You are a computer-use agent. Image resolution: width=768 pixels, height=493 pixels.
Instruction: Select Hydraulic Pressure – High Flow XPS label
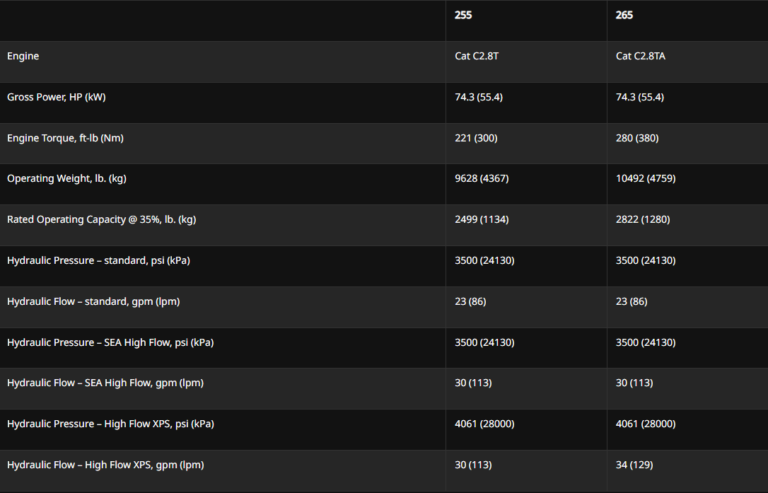click(110, 424)
